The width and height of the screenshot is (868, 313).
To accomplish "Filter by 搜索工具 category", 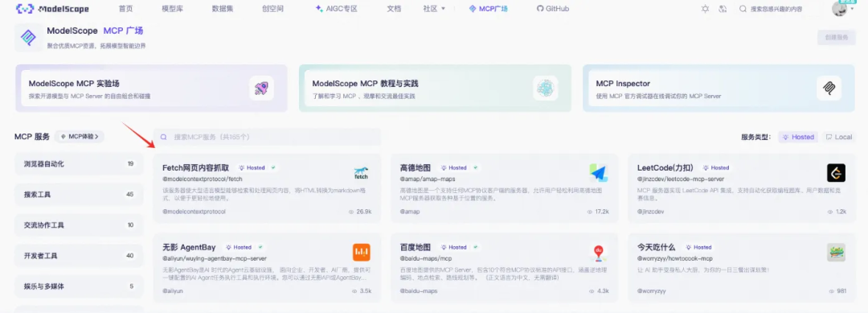I will coord(79,195).
